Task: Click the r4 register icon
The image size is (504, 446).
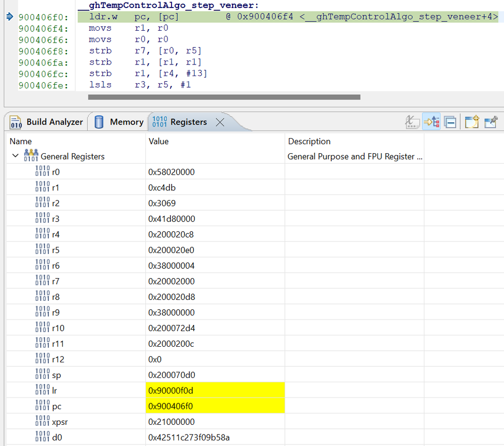Action: (x=42, y=234)
